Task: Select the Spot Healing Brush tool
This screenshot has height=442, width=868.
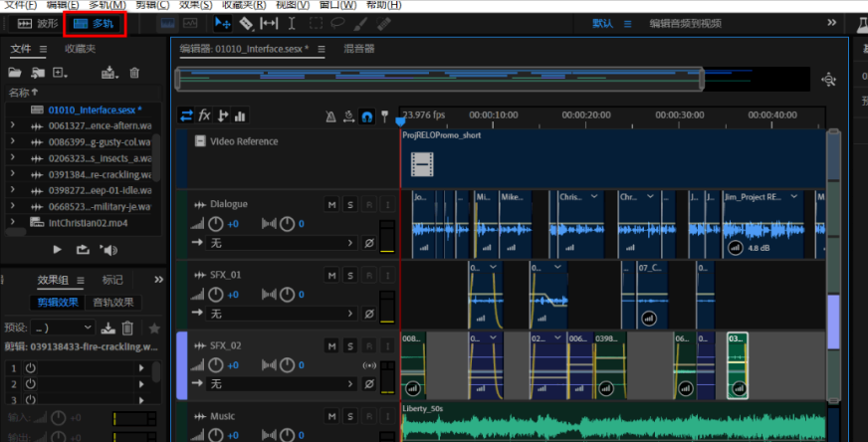Action: [x=383, y=23]
